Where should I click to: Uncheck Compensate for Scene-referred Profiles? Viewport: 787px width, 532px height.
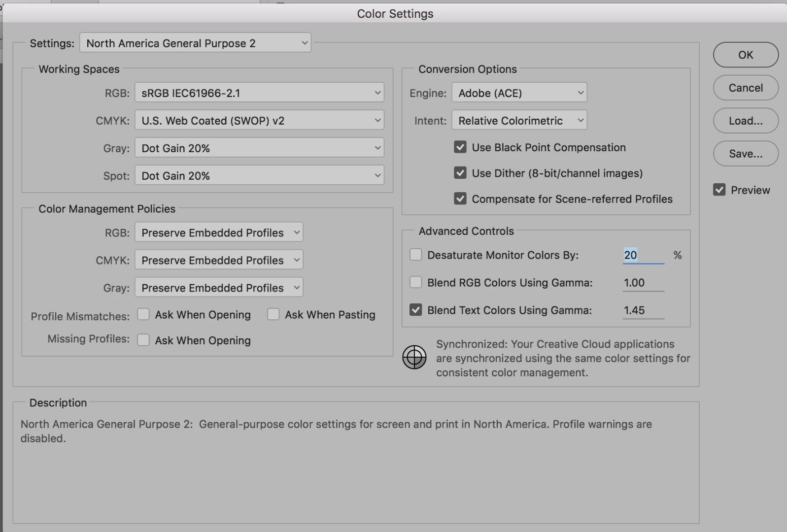pyautogui.click(x=460, y=199)
